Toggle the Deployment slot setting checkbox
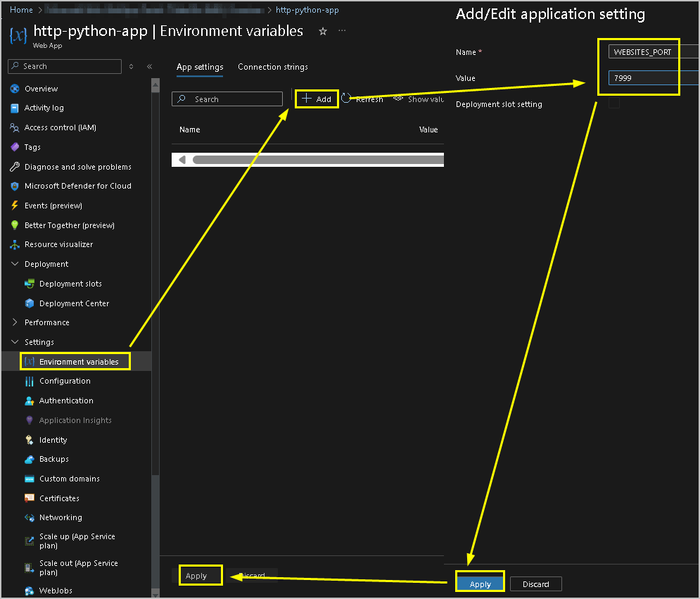The height and width of the screenshot is (599, 700). [x=614, y=103]
